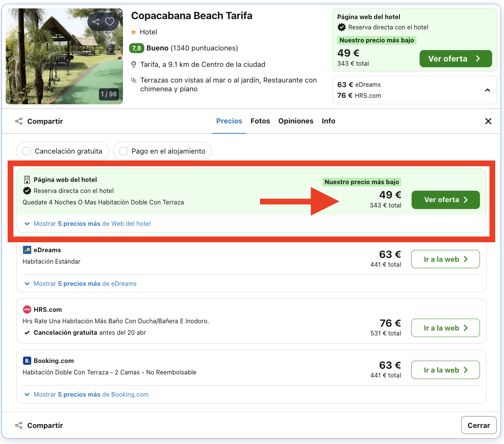Screen dimensions: 504x444
Task: Click the sparkle icon beside Terrazas con vistas
Action: tap(134, 80)
